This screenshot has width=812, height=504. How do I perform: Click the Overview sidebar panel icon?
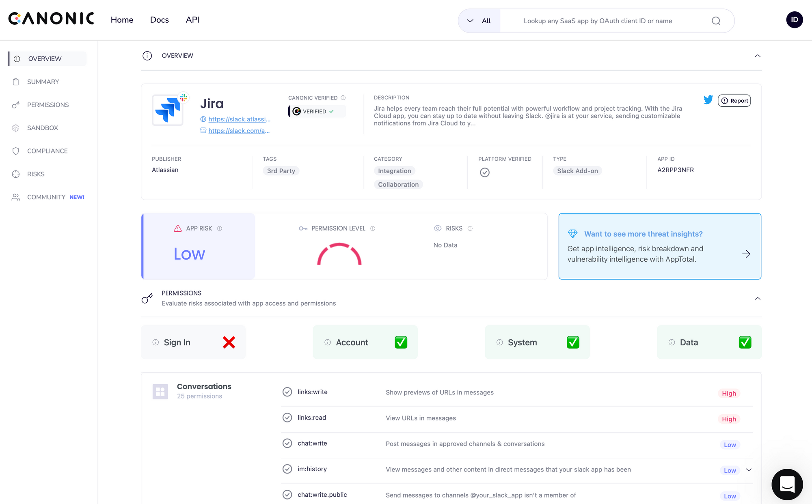pos(17,59)
